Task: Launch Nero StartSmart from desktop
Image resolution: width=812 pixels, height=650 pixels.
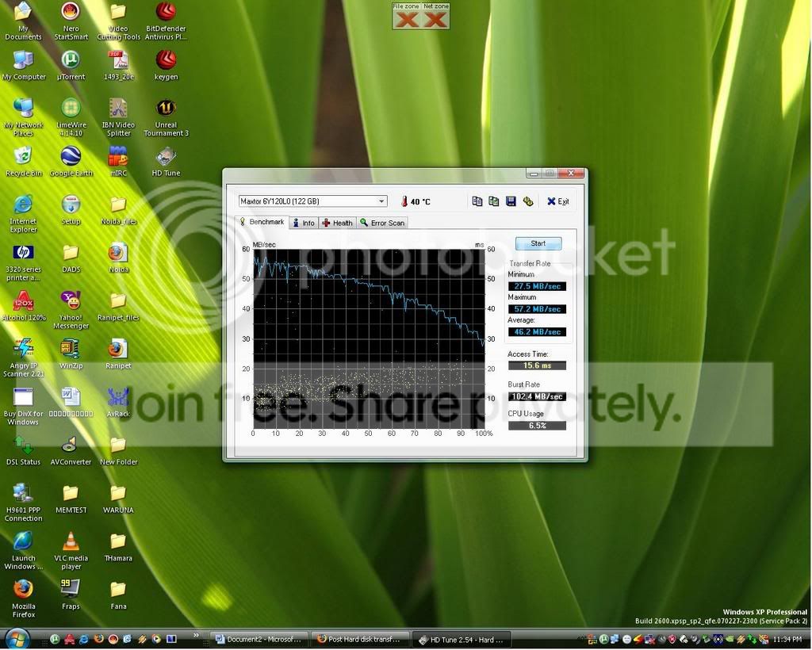Action: tap(71, 21)
